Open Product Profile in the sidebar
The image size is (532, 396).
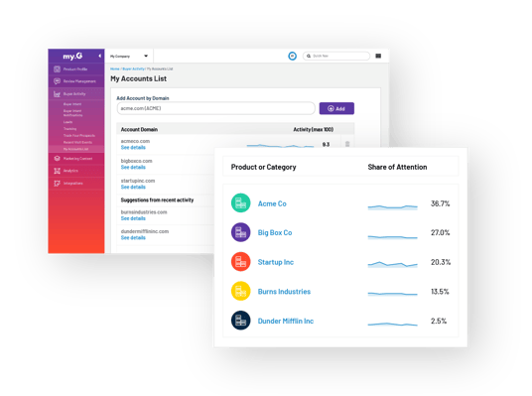point(76,69)
